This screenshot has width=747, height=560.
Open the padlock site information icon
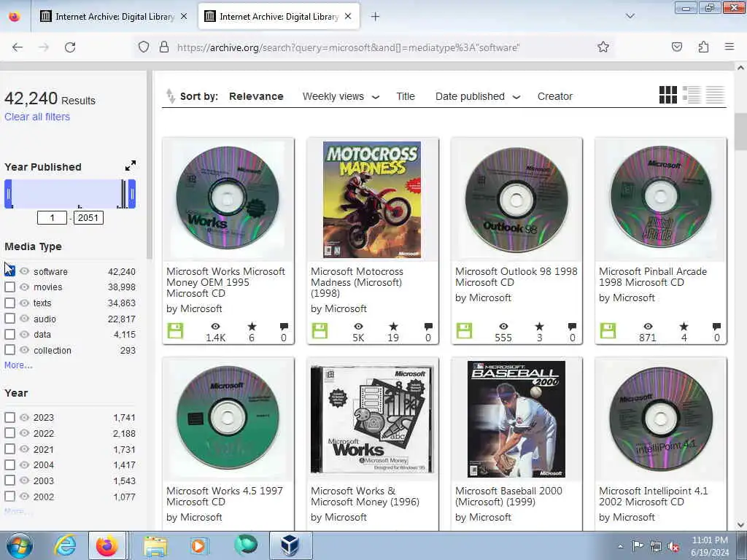click(164, 47)
